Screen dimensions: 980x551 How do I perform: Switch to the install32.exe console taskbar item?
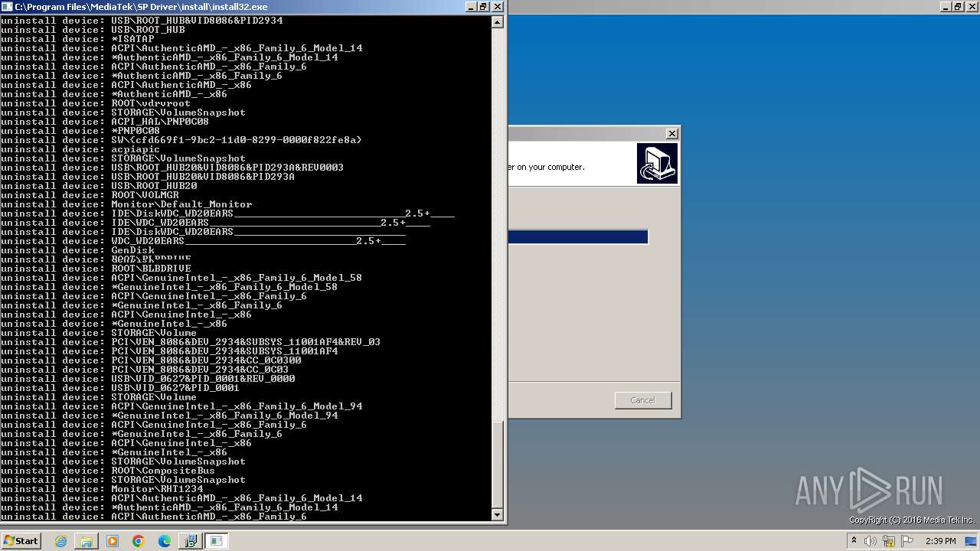point(217,541)
